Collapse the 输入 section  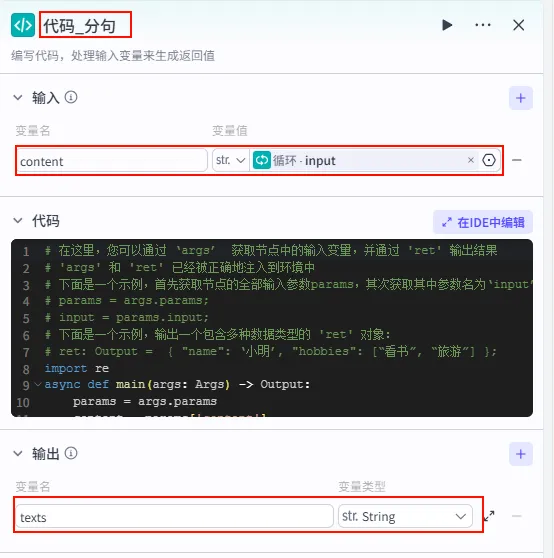(x=18, y=97)
